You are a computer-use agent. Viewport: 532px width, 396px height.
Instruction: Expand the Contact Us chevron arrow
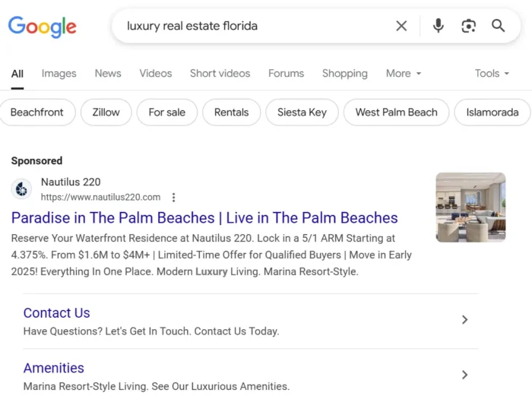point(465,320)
